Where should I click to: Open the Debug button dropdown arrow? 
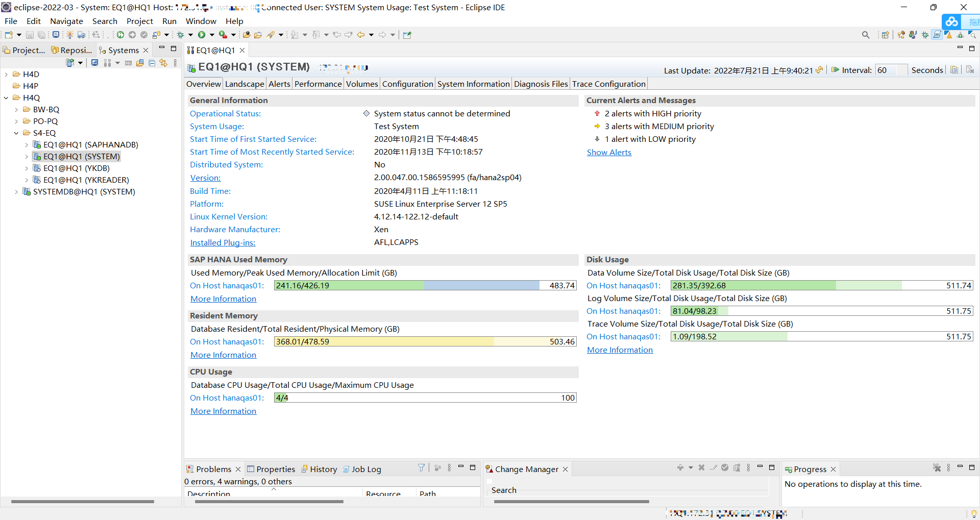point(190,35)
